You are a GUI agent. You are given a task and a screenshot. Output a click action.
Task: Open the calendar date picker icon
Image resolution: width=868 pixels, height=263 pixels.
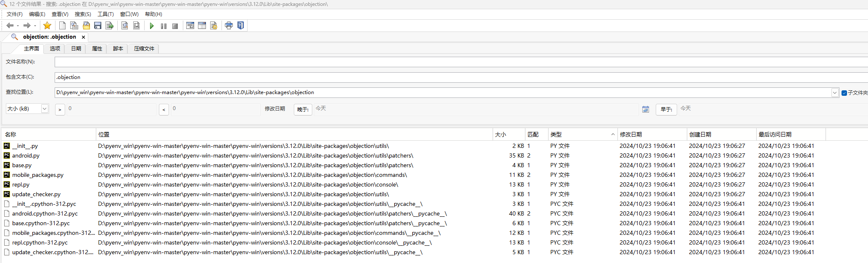point(646,109)
